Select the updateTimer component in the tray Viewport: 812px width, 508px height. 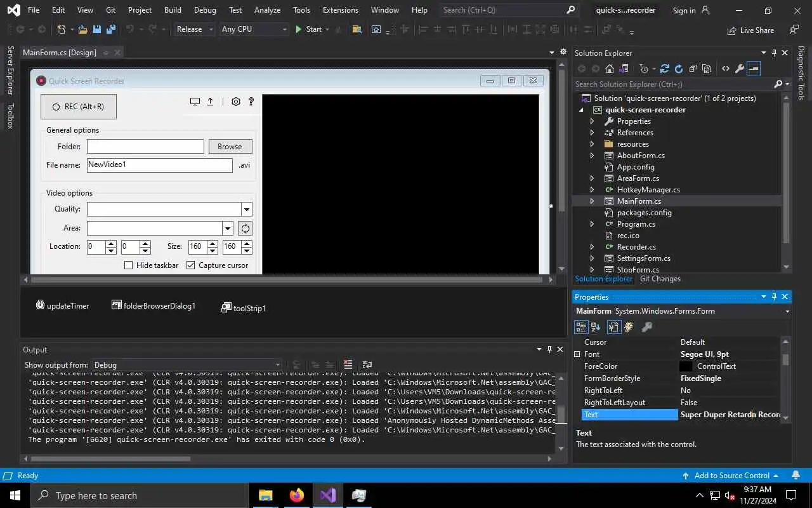62,305
